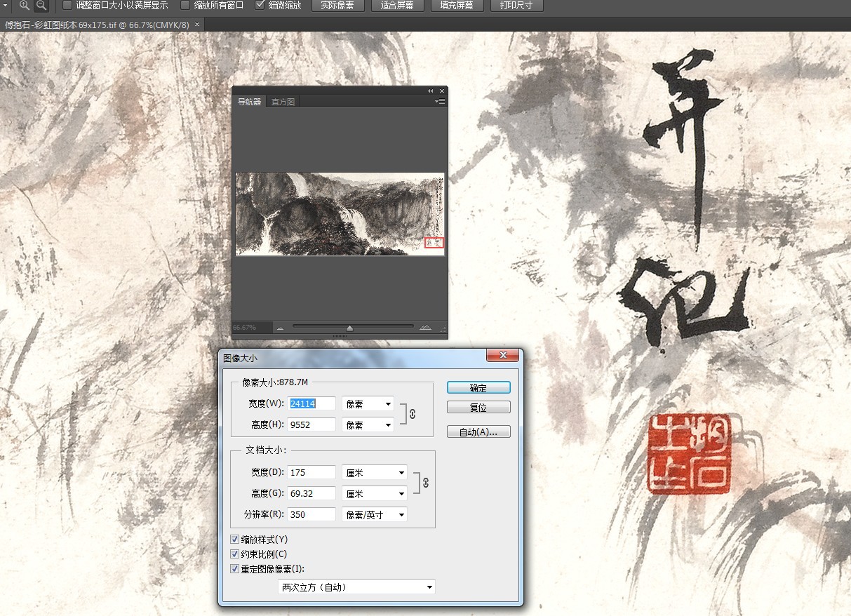Click the document size chain link icon
Image resolution: width=851 pixels, height=616 pixels.
coord(426,483)
